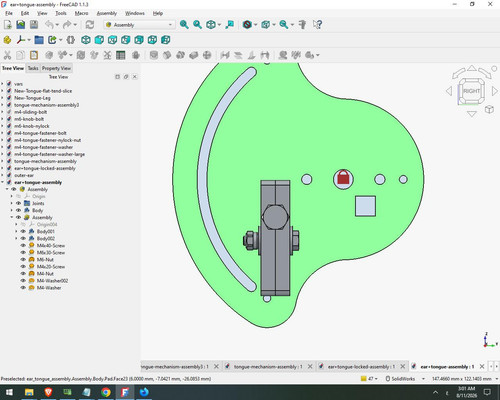Screen dimensions: 500x400
Task: Click the RIGHT face of navigation cube
Action: coord(471,91)
